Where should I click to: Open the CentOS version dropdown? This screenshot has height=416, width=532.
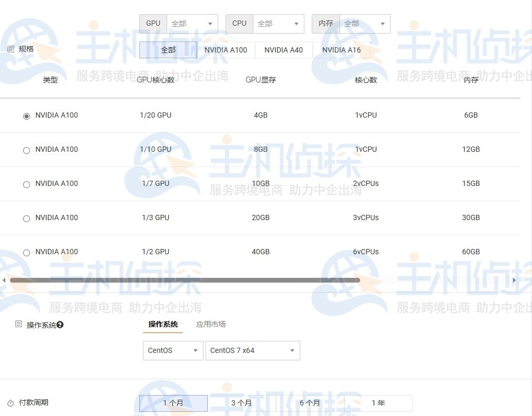coord(252,350)
